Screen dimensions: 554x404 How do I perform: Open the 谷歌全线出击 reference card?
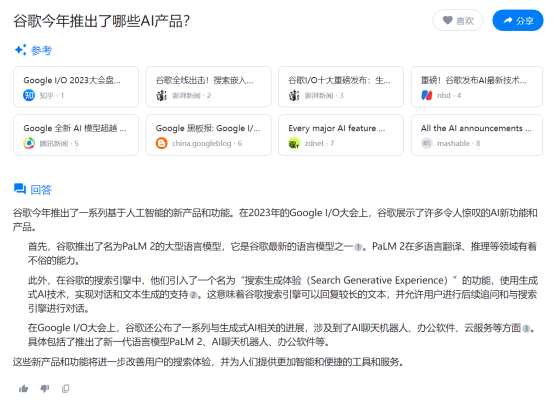[208, 87]
